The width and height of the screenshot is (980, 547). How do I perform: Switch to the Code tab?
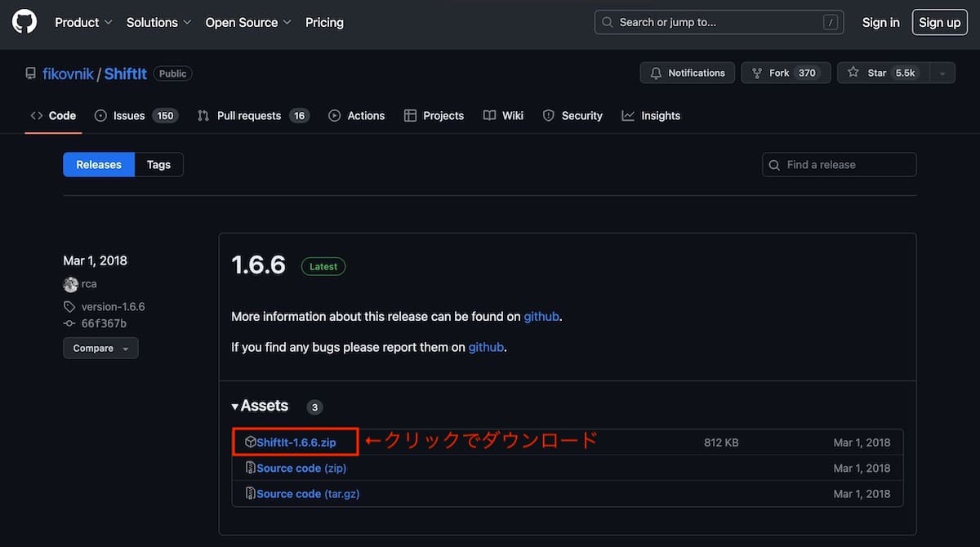click(x=53, y=115)
